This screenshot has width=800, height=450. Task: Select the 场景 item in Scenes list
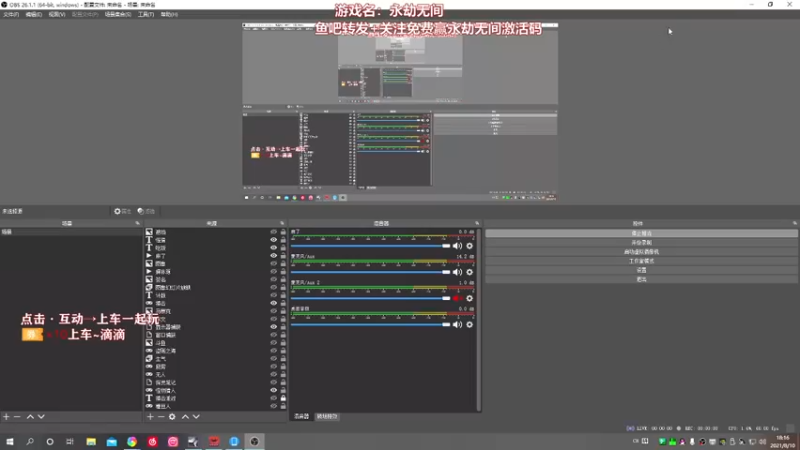click(x=71, y=232)
